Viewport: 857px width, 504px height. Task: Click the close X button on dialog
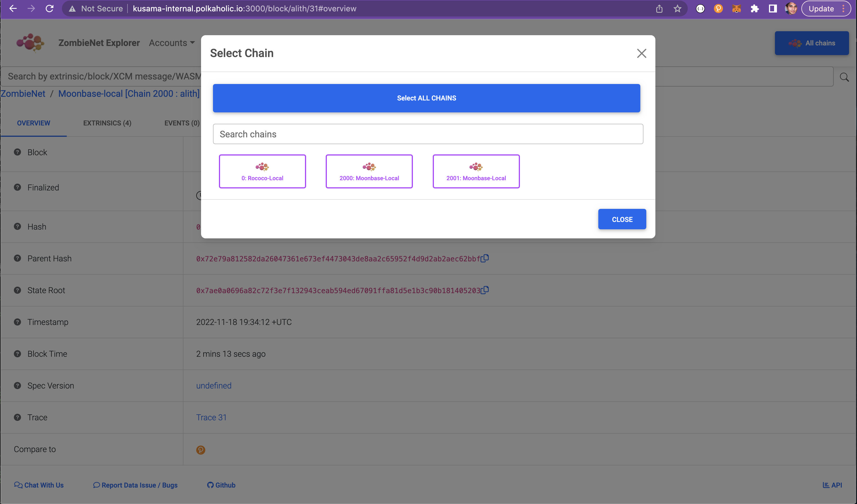(x=641, y=53)
